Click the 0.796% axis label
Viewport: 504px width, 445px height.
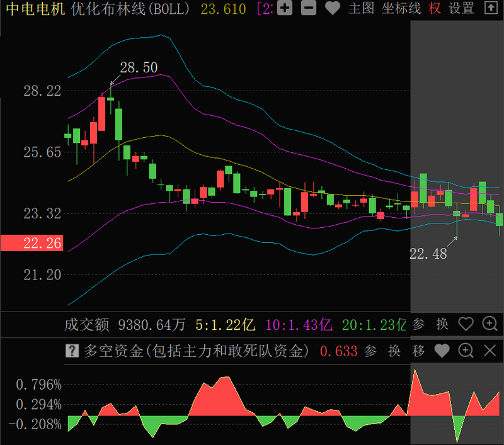(x=38, y=385)
